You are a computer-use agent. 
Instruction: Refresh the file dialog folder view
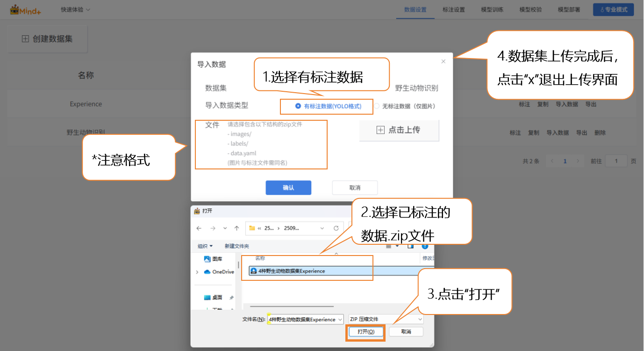pos(336,228)
